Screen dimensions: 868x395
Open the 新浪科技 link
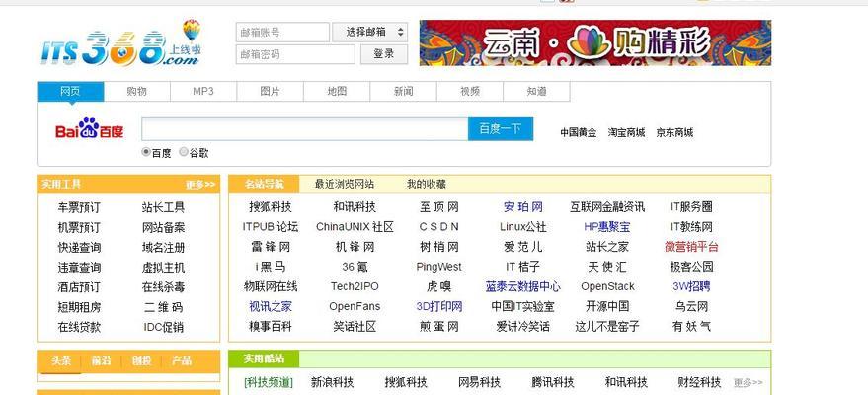[x=332, y=382]
